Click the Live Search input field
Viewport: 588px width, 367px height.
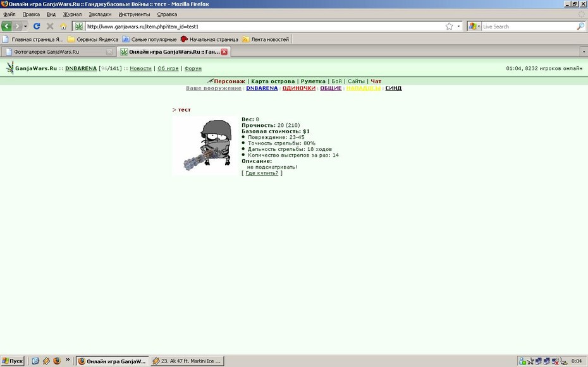(529, 27)
